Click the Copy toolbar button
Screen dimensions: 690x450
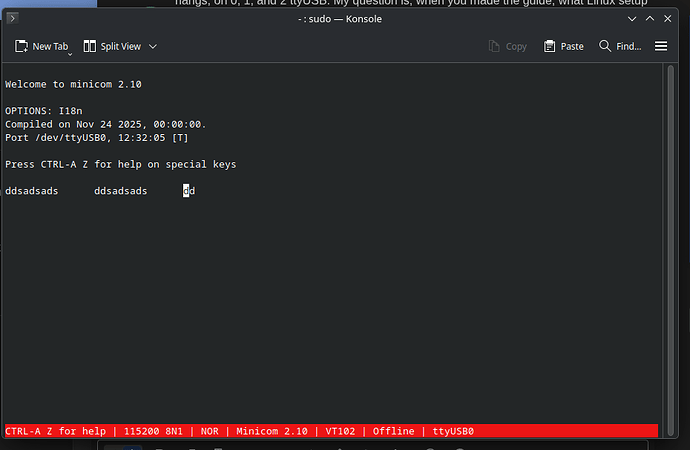507,46
